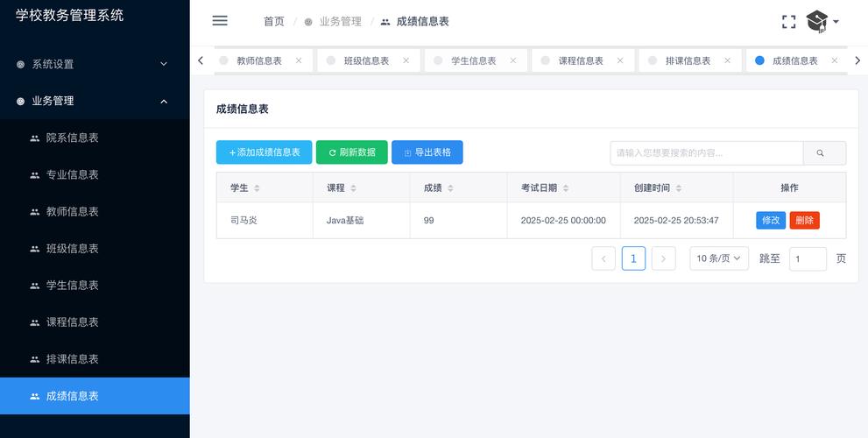Sort by the 创建时间 column sort arrows
This screenshot has height=438, width=868.
click(679, 188)
